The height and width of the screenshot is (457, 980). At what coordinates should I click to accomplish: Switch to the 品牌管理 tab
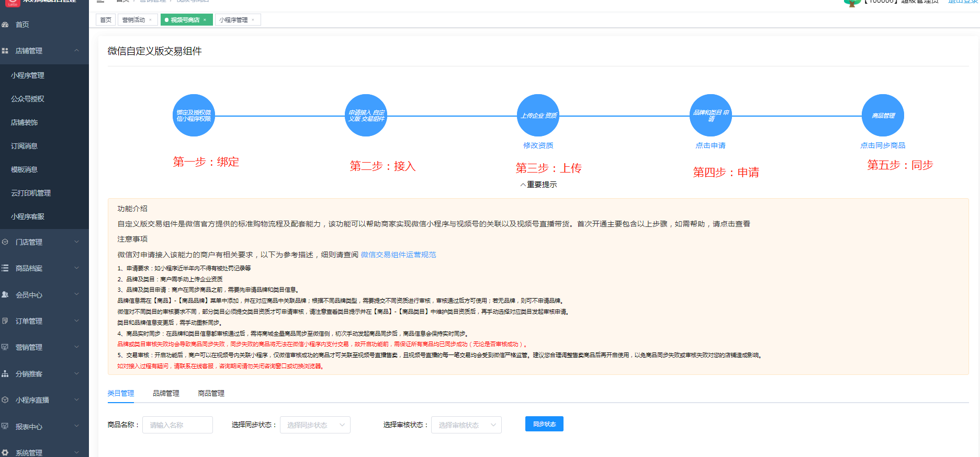(x=166, y=393)
